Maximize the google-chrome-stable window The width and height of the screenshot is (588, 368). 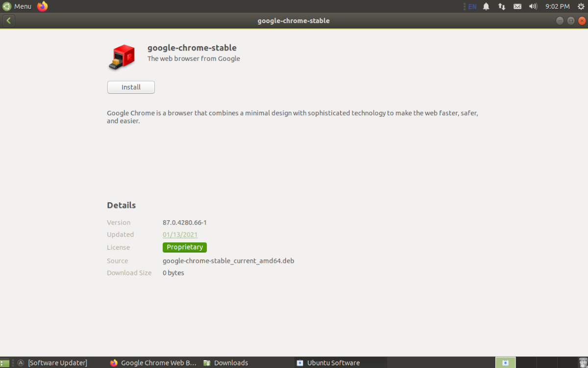pyautogui.click(x=571, y=21)
